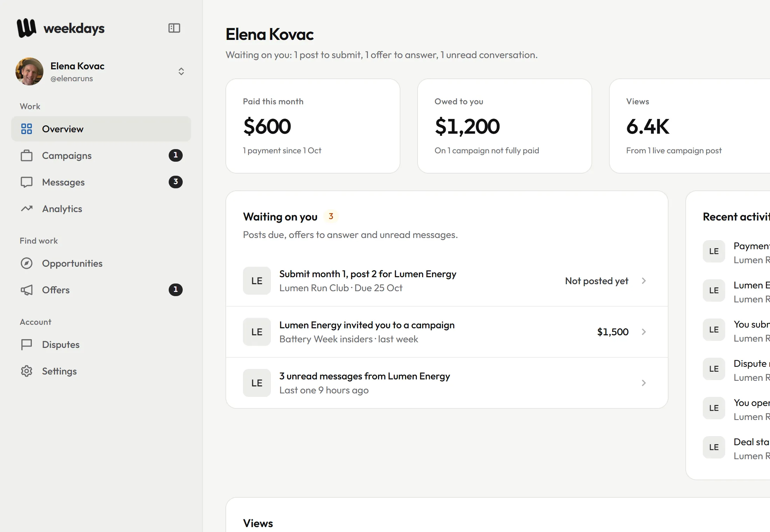
Task: Collapse the sidebar with the panel icon
Action: 174,28
